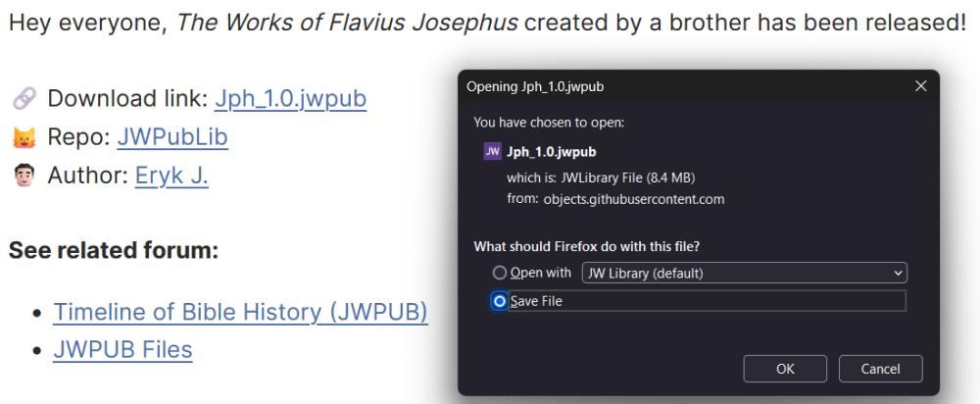
Task: Open author Eryk J. profile link
Action: [x=171, y=177]
